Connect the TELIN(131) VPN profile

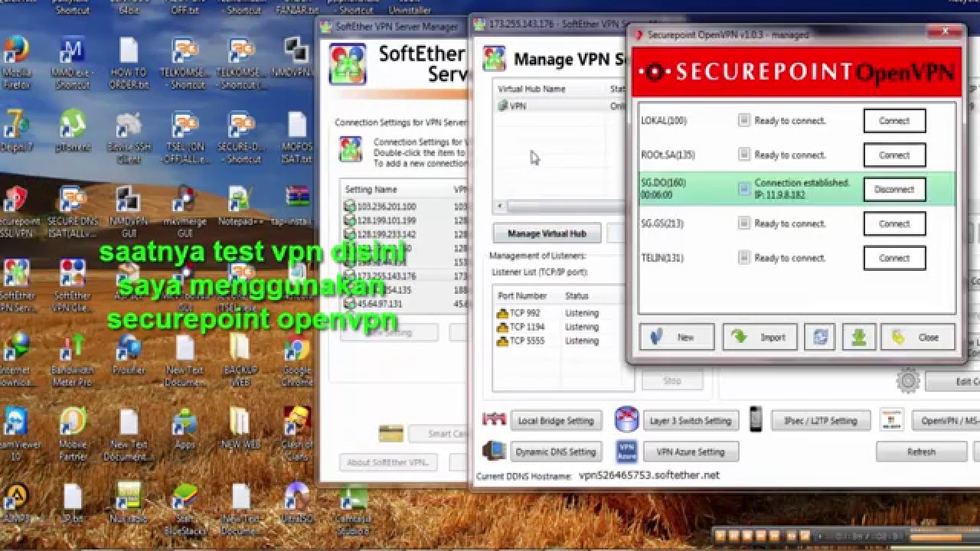click(x=894, y=258)
